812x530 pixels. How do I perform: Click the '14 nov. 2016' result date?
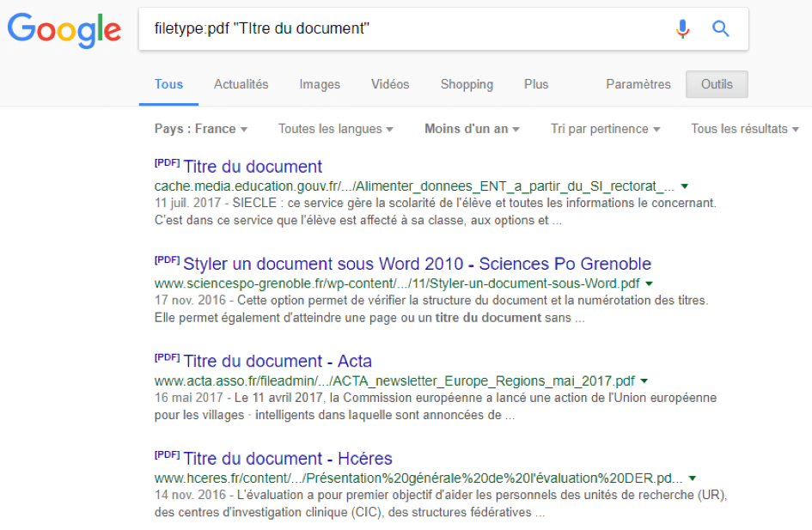coord(190,495)
